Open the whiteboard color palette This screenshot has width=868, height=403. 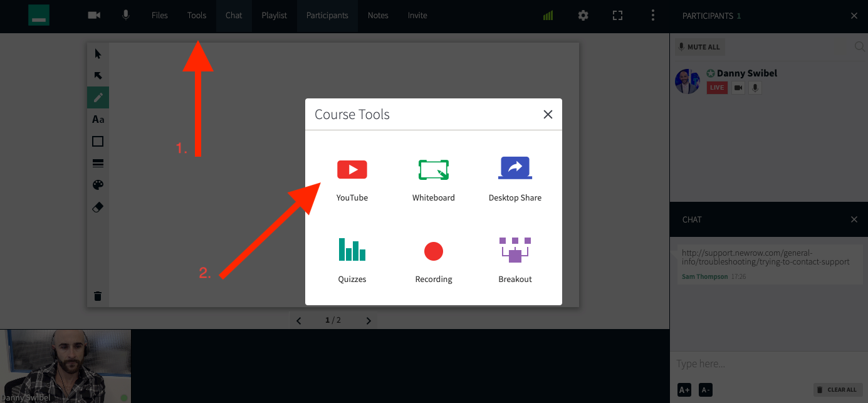(x=98, y=185)
